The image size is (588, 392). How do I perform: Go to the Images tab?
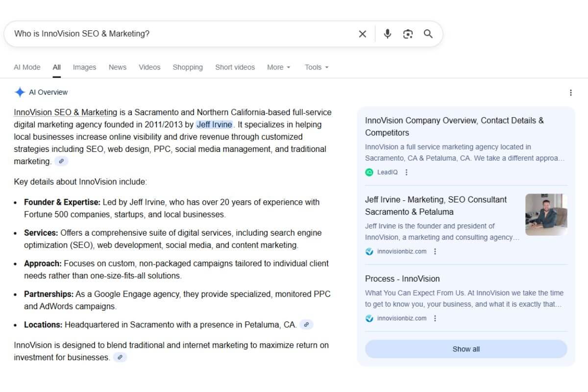tap(84, 67)
